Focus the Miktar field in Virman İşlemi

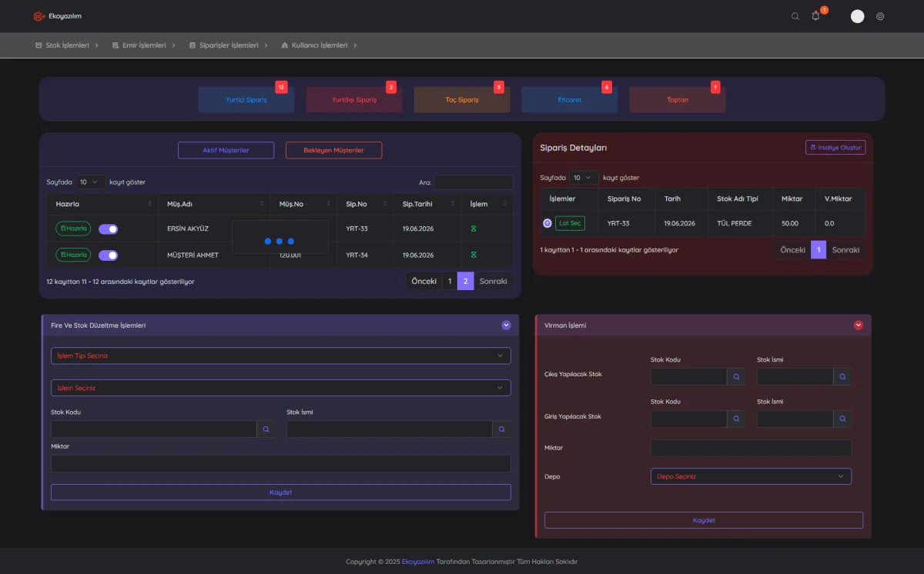coord(751,448)
